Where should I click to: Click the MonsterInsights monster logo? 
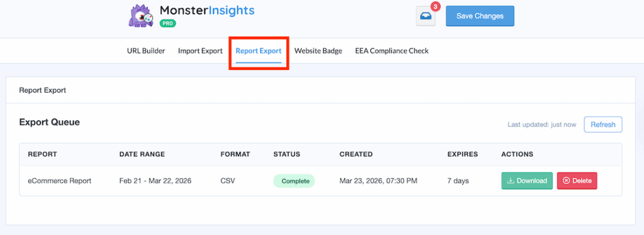142,16
